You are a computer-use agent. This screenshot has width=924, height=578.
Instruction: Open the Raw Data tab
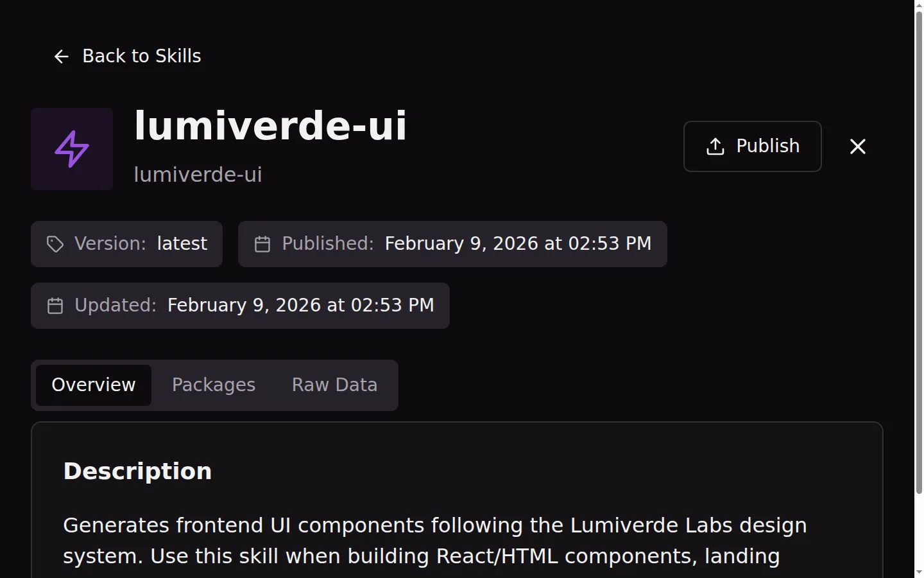click(x=334, y=385)
